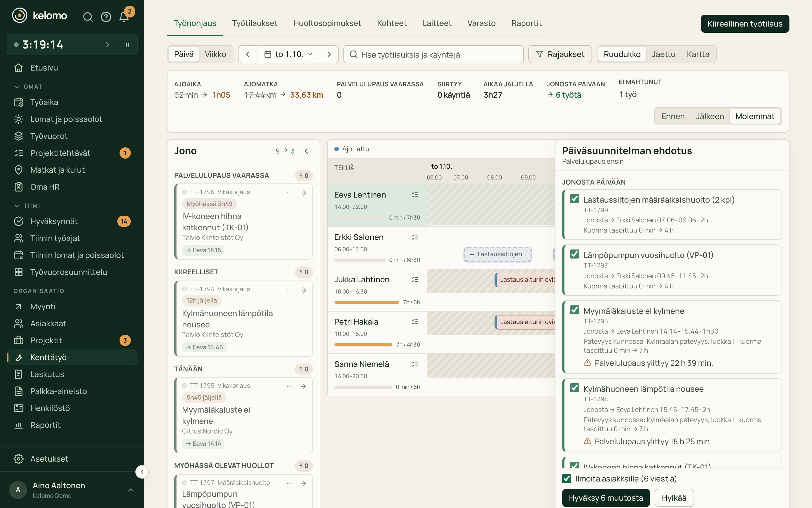Open task list icon for Eeva Lehtinen
This screenshot has height=508, width=812.
[x=415, y=195]
